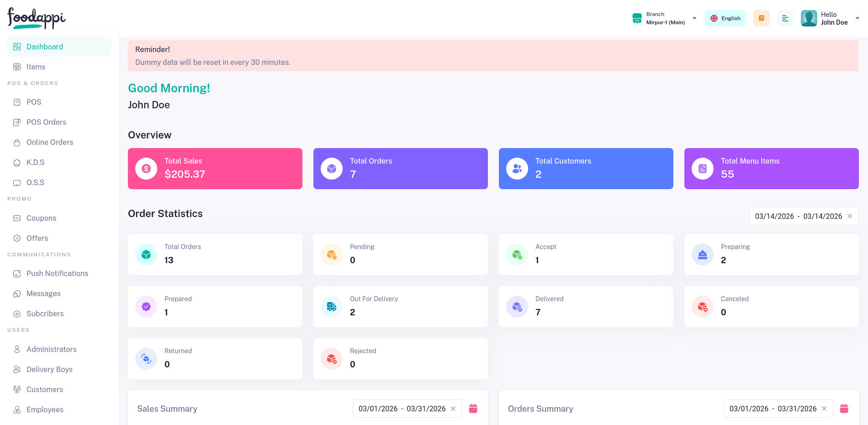Click the Coupons icon in sidebar

17,218
